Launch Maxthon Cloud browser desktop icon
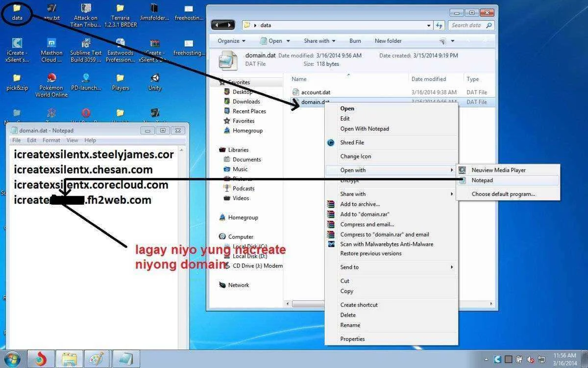This screenshot has width=588, height=368. 51,50
